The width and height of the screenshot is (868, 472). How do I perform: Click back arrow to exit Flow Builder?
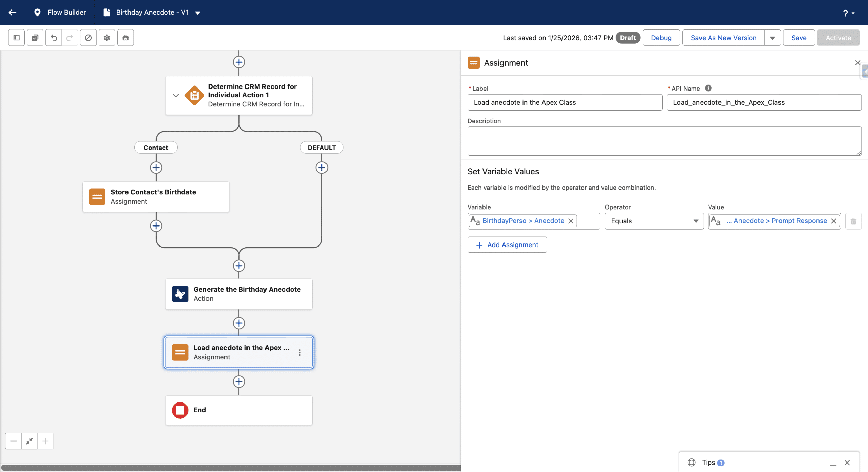[13, 13]
